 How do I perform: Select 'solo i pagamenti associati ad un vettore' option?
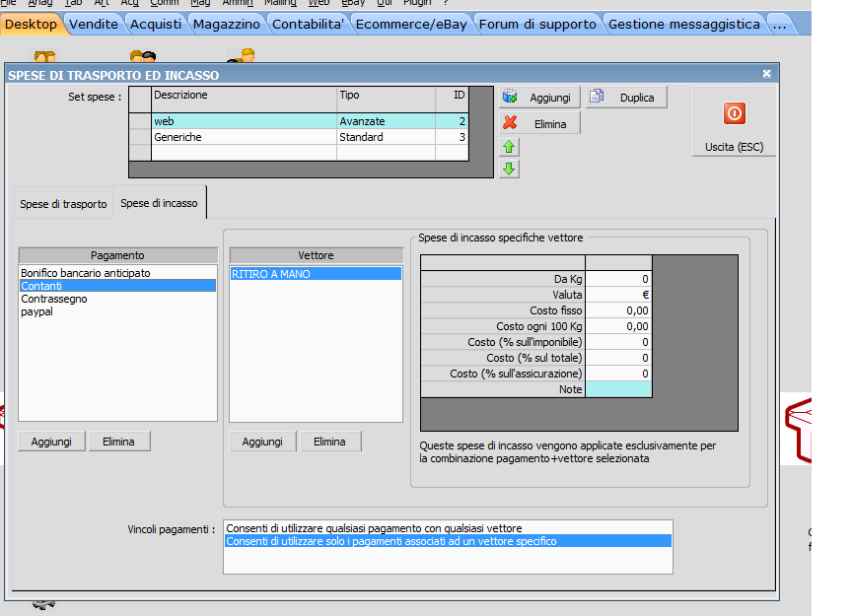click(448, 541)
